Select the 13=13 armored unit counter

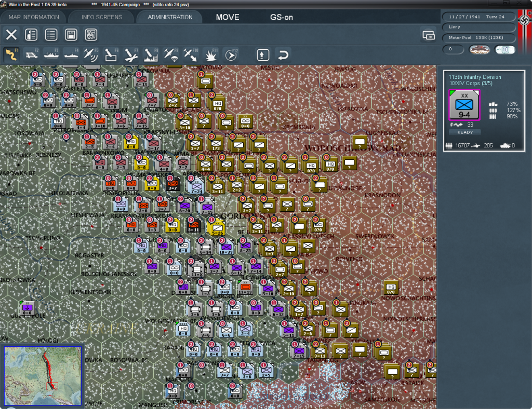point(245,288)
